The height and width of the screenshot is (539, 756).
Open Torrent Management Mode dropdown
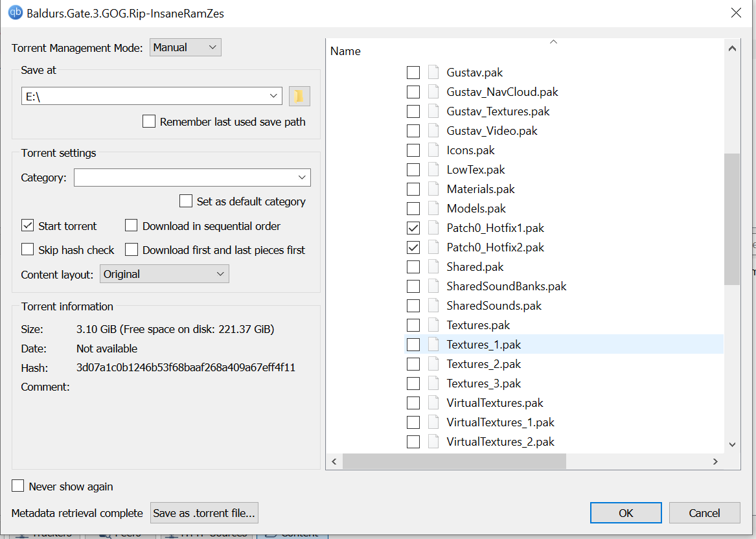[x=185, y=47]
